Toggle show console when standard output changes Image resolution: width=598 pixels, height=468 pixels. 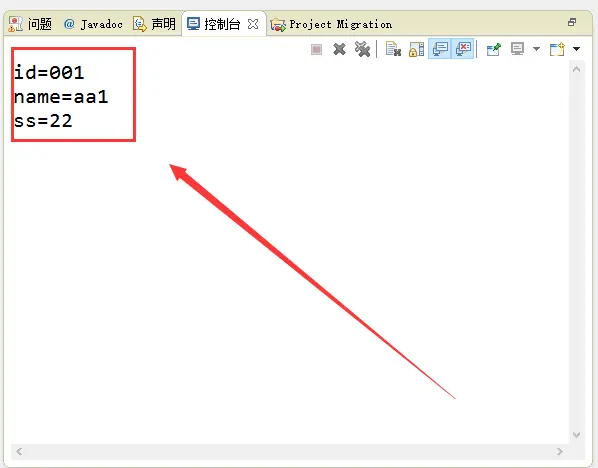click(440, 49)
